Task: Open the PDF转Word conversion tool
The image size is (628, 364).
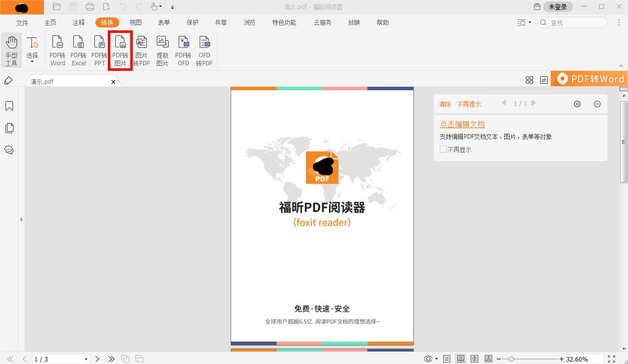Action: coord(57,48)
